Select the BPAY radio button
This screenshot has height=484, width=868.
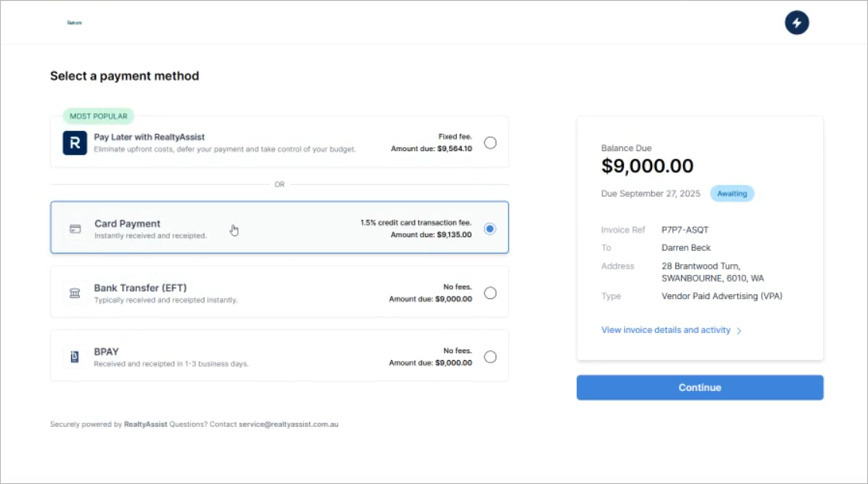[490, 357]
